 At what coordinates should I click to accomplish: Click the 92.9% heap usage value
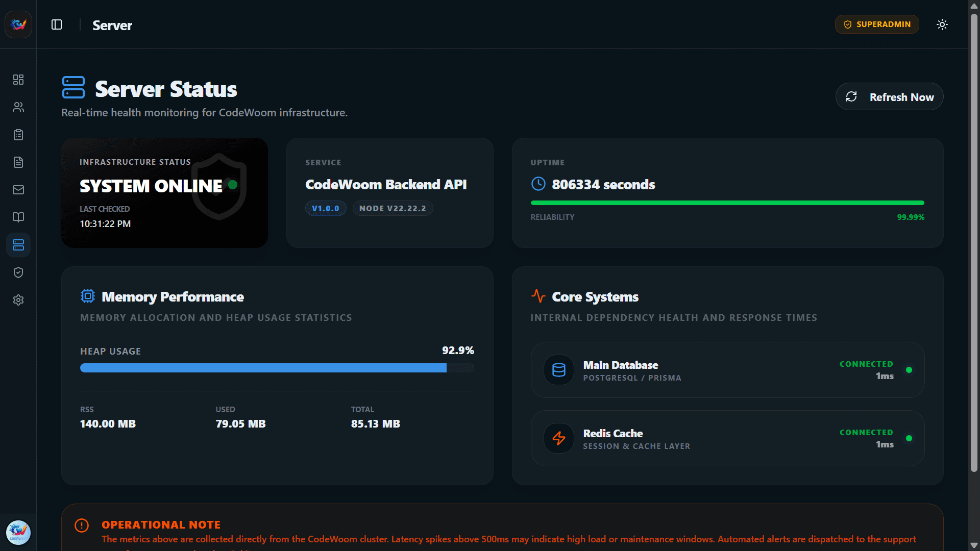[x=458, y=350]
